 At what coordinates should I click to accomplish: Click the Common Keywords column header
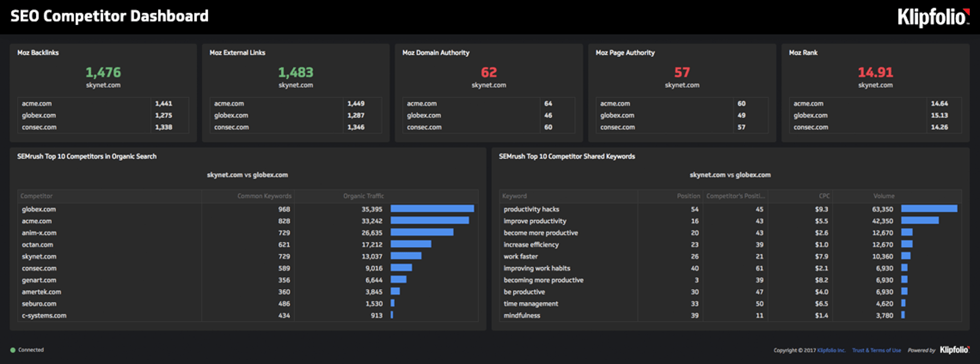[x=264, y=196]
